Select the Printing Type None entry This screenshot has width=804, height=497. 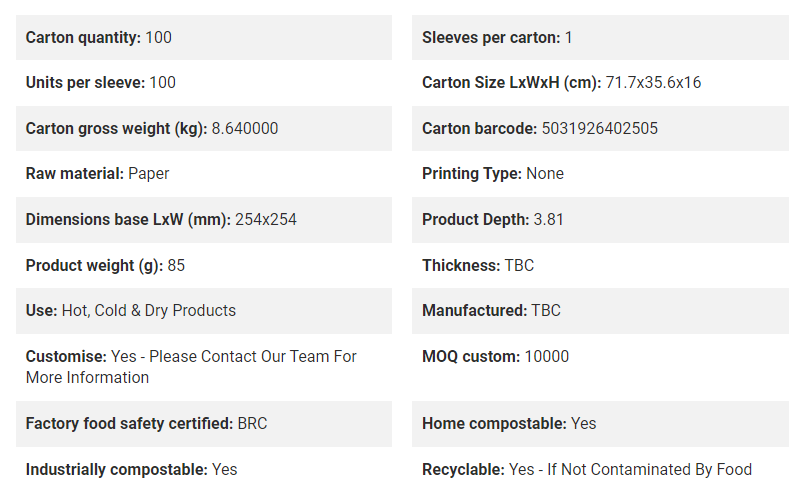coord(600,174)
